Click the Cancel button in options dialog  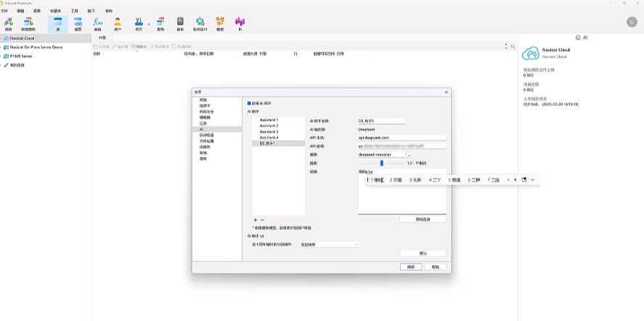click(x=436, y=267)
